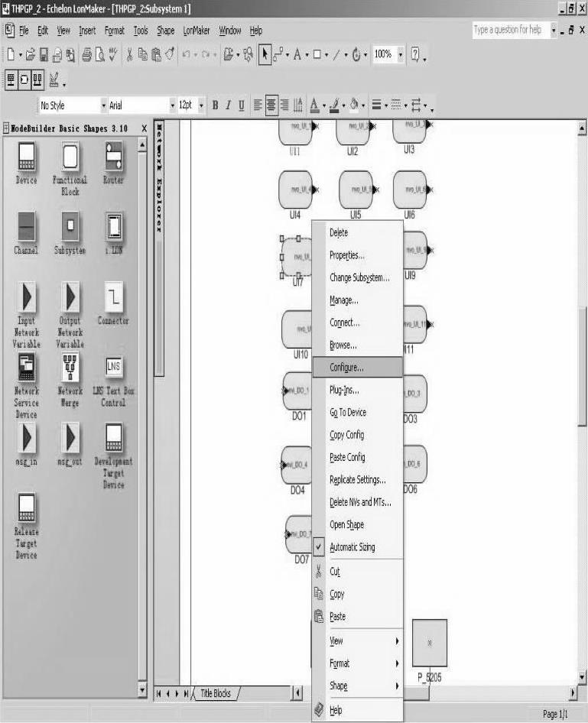
Task: Open the Shape menu in menu bar
Action: (166, 31)
